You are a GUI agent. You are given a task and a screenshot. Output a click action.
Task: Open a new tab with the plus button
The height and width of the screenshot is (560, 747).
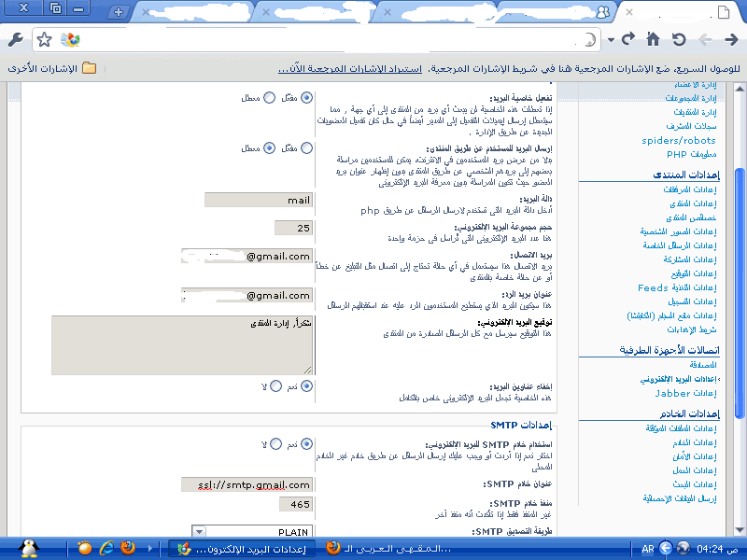pos(118,12)
